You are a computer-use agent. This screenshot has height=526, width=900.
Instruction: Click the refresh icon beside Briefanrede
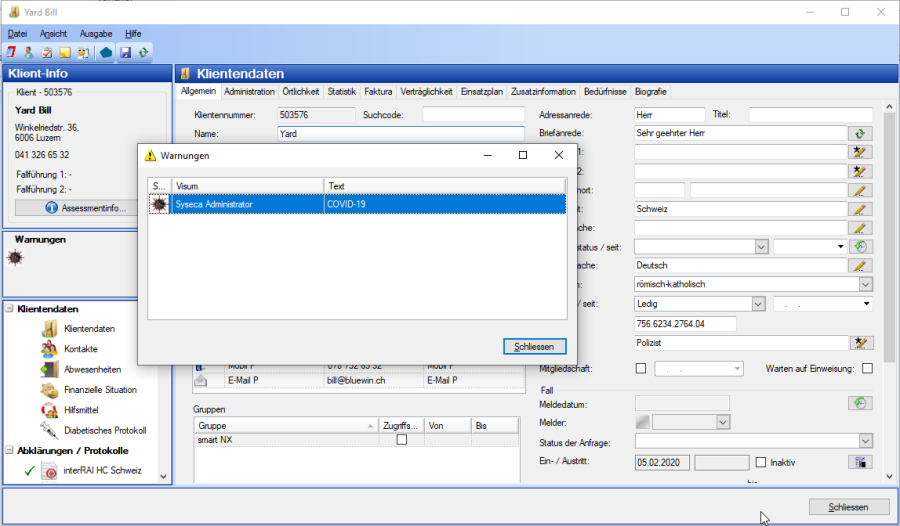(x=860, y=133)
